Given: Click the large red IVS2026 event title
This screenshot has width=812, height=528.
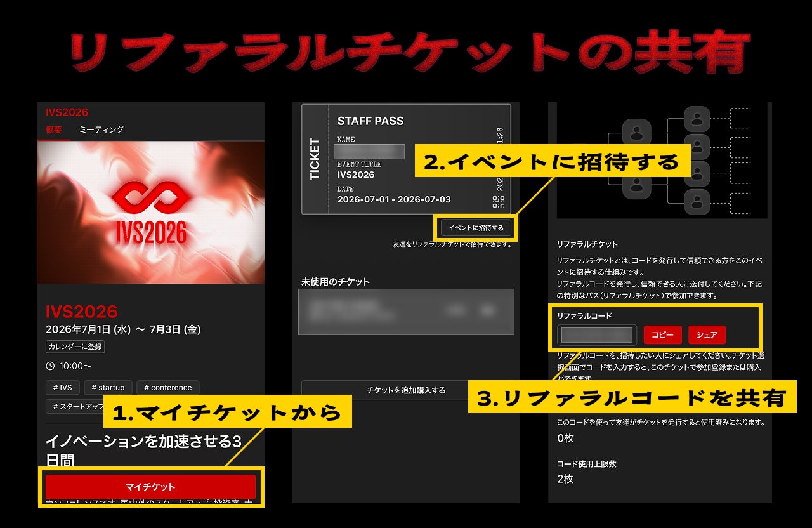Looking at the screenshot, I should click(x=82, y=311).
